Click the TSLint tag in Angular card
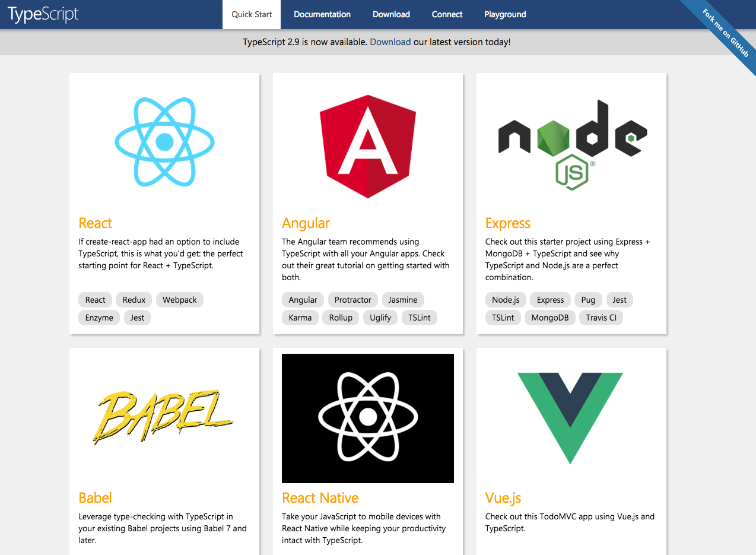 pos(420,318)
